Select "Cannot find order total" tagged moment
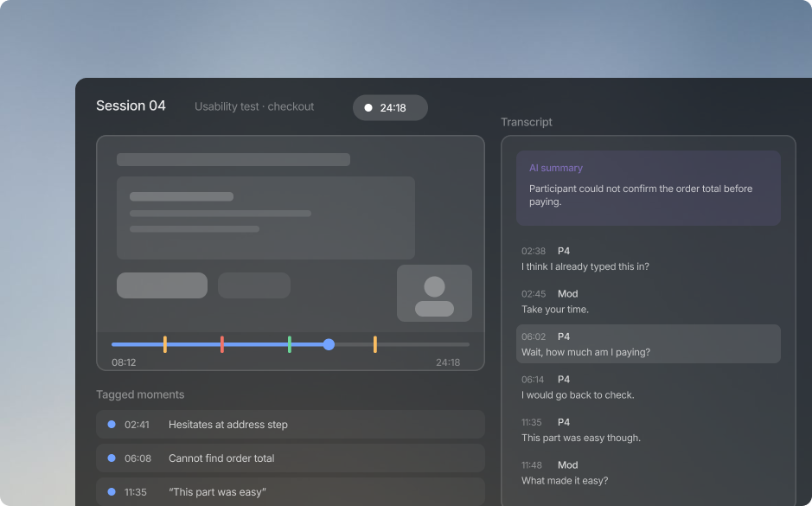The width and height of the screenshot is (812, 506). tap(291, 458)
